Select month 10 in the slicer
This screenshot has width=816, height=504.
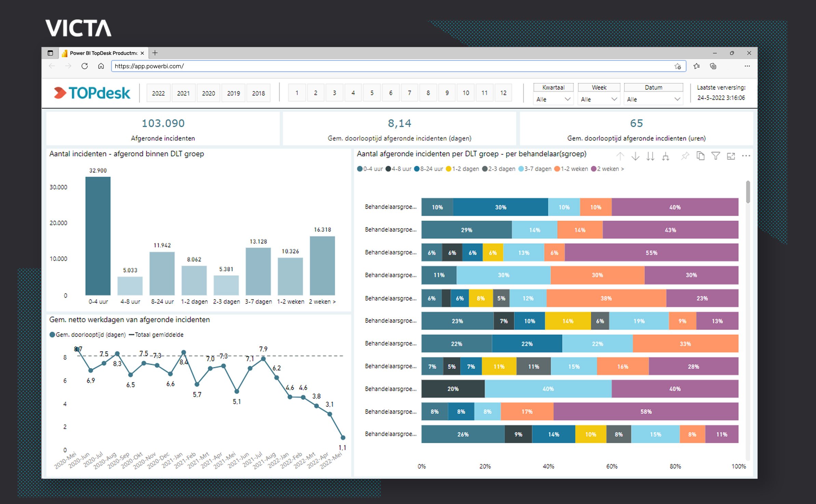pyautogui.click(x=466, y=93)
